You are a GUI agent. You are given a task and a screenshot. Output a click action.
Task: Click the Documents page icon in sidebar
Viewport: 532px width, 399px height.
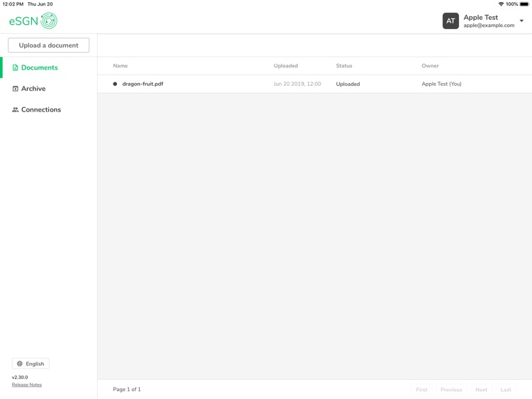point(16,68)
